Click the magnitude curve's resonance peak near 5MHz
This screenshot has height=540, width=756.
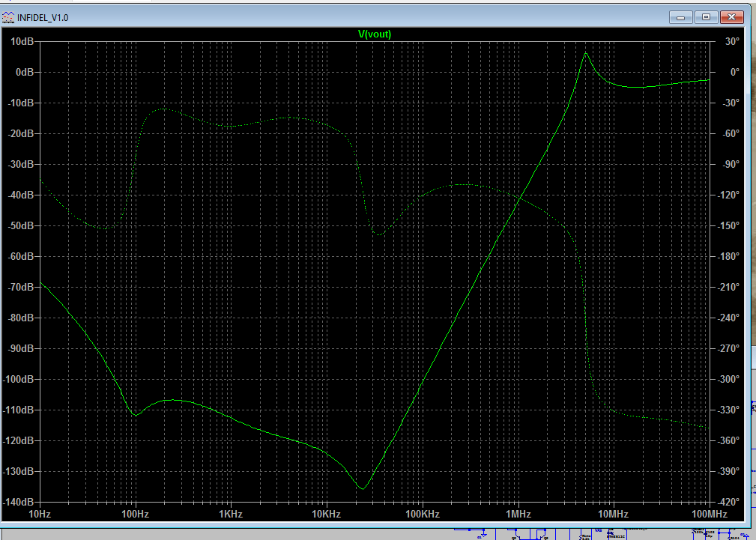586,53
